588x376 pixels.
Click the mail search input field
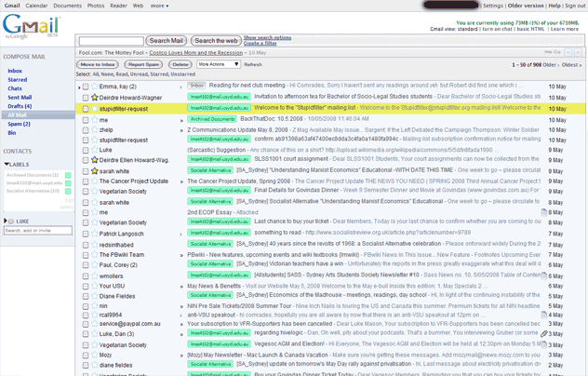111,41
